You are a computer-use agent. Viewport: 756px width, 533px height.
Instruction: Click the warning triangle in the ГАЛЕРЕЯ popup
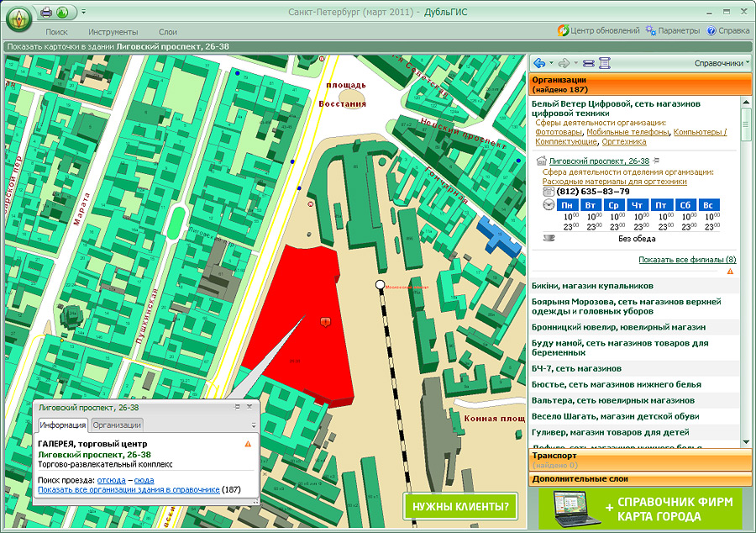[248, 444]
